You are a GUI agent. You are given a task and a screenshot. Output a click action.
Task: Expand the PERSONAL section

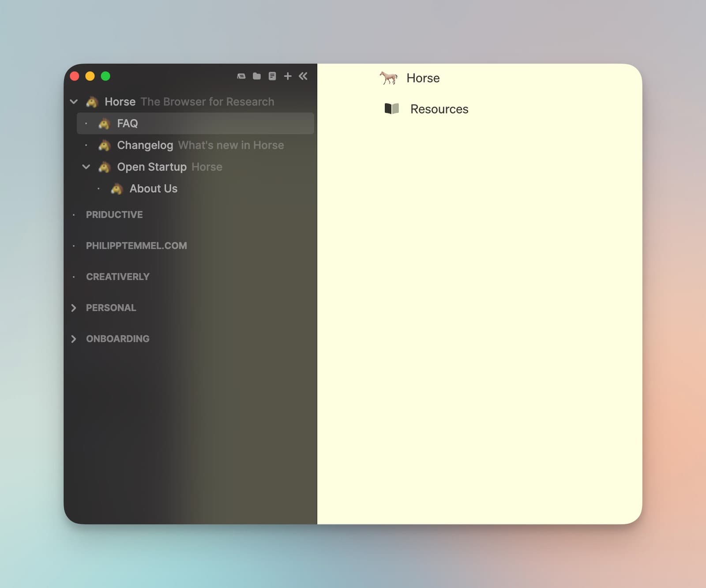74,308
